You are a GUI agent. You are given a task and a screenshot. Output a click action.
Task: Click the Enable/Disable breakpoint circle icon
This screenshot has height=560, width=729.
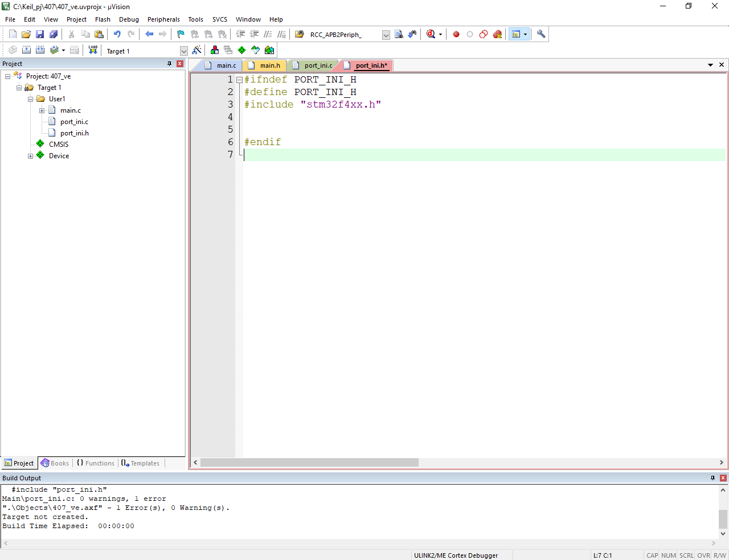[x=470, y=34]
